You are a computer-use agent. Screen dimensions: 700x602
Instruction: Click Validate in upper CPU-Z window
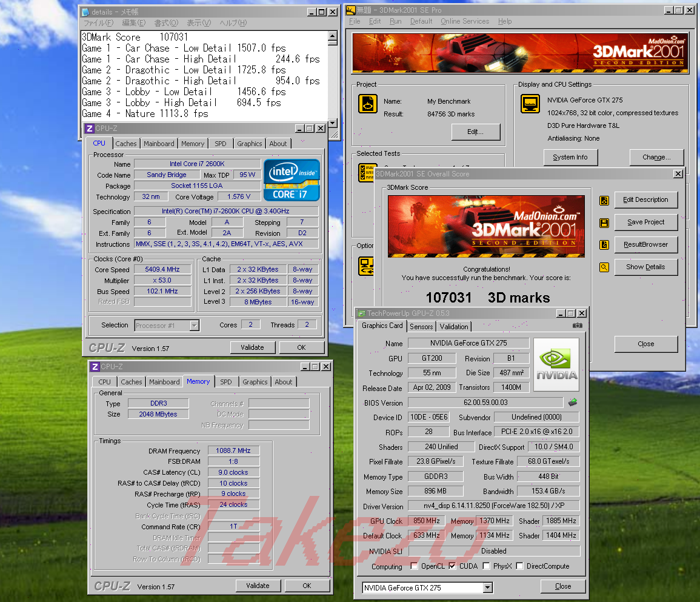coord(252,347)
